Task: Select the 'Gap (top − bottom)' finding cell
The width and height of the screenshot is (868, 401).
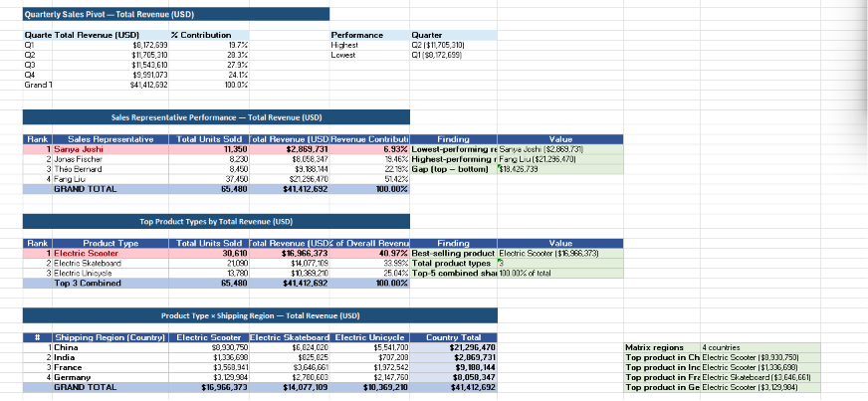Action: (x=454, y=169)
